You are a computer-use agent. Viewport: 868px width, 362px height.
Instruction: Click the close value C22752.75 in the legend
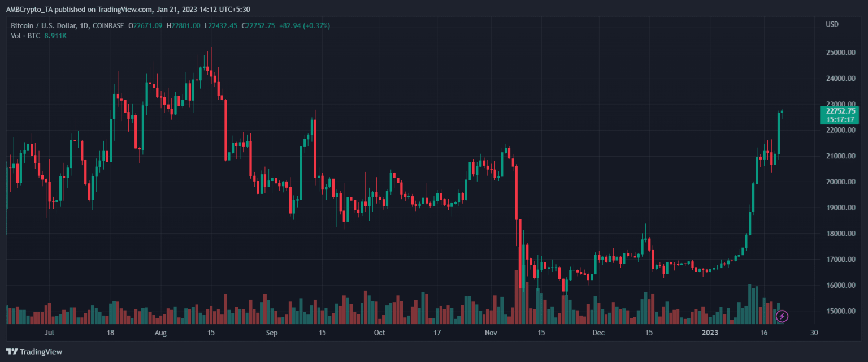tap(257, 25)
